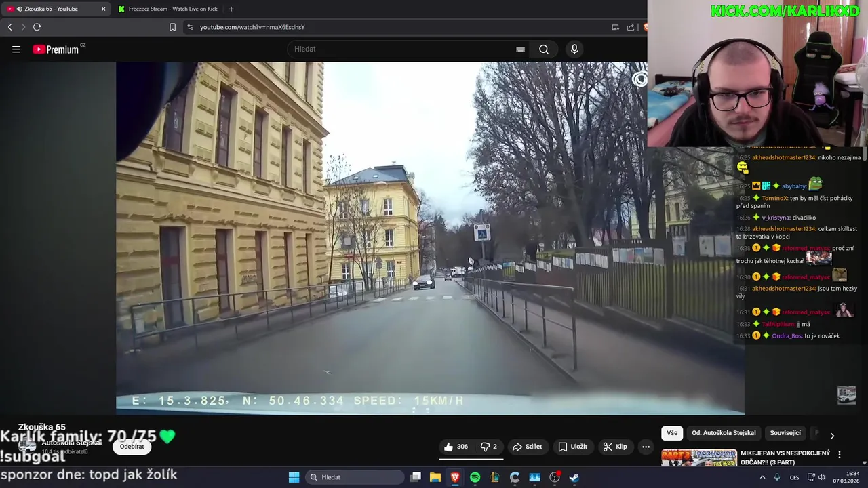Click the system tray microphone icon

tap(777, 477)
